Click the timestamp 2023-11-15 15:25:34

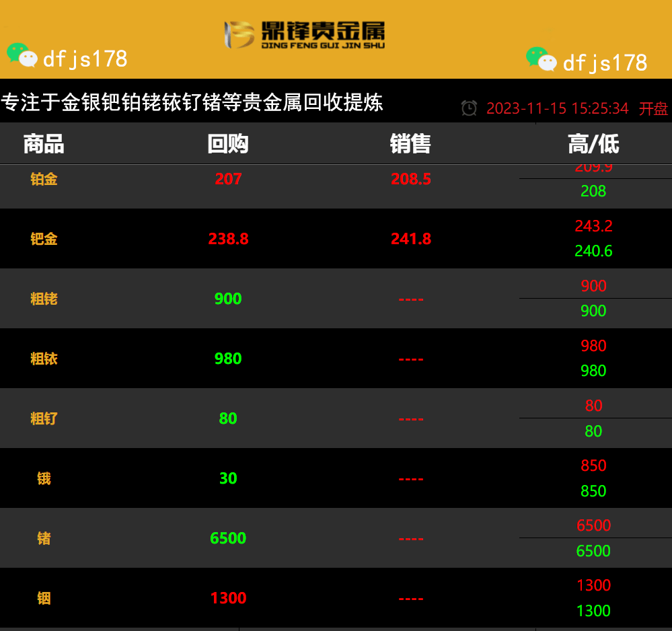pyautogui.click(x=558, y=108)
